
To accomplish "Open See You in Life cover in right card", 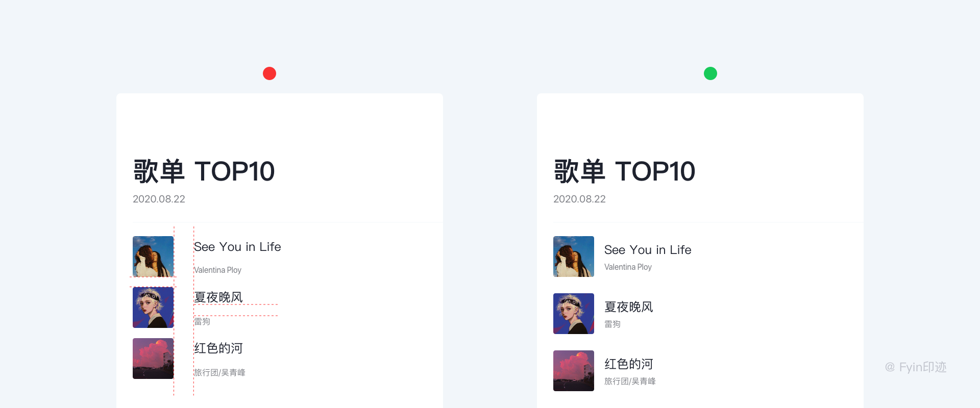I will pos(574,257).
